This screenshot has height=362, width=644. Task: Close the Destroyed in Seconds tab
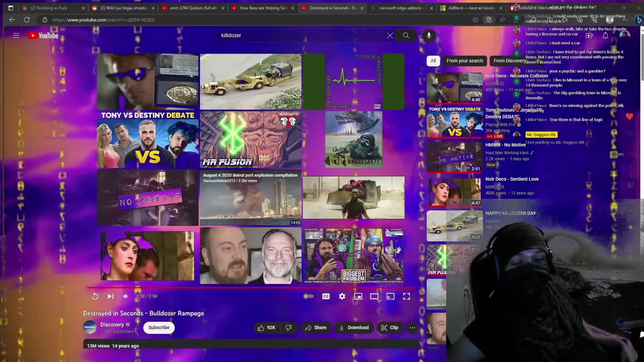362,8
